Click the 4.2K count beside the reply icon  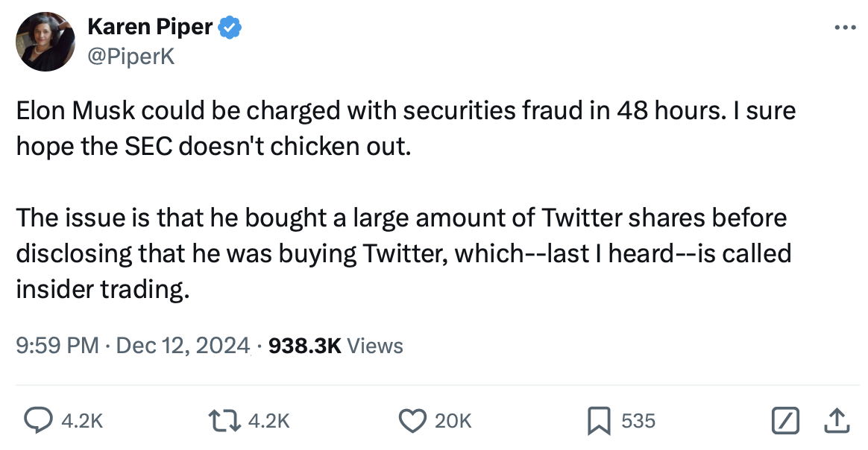[81, 421]
